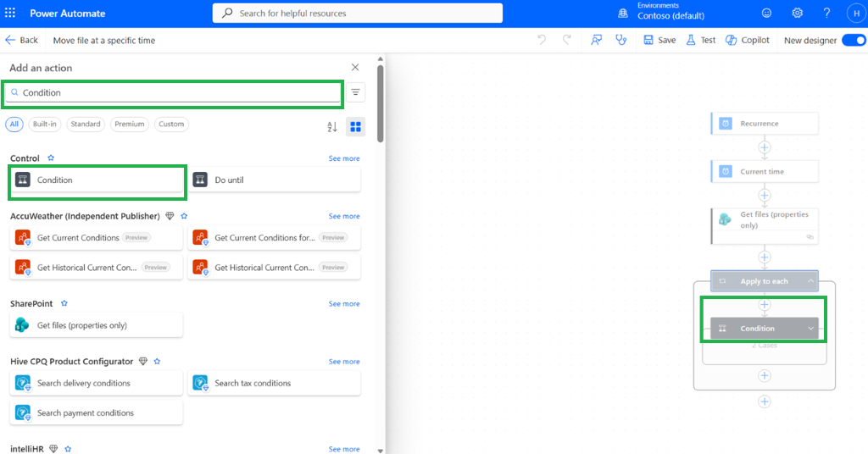Favorite the SharePoint connector star
Screen dimensions: 868x454
pos(64,303)
